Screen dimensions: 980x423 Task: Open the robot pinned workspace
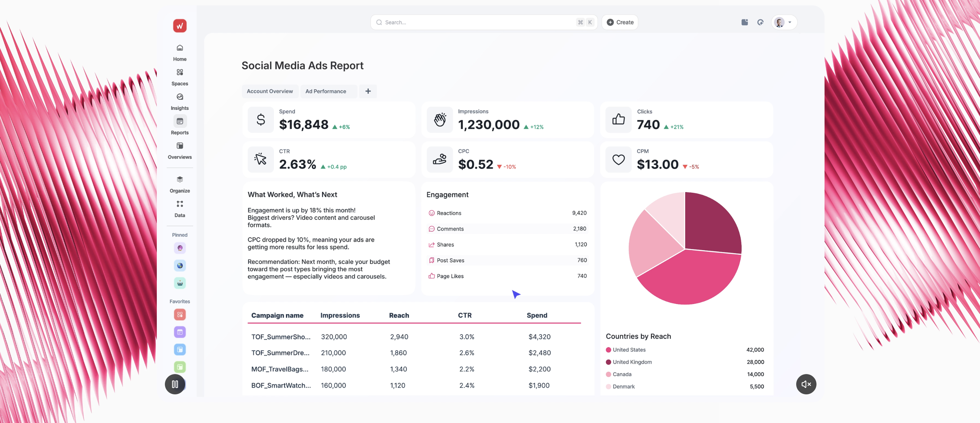tap(180, 283)
